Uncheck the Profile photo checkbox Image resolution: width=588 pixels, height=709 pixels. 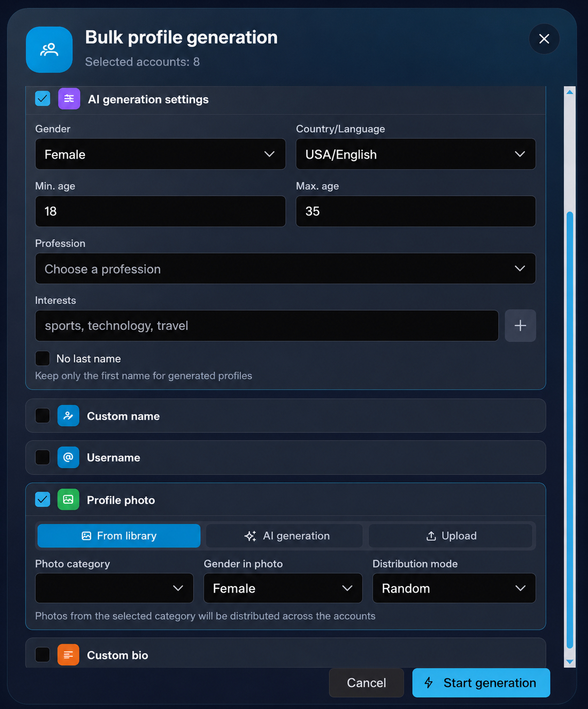(42, 499)
